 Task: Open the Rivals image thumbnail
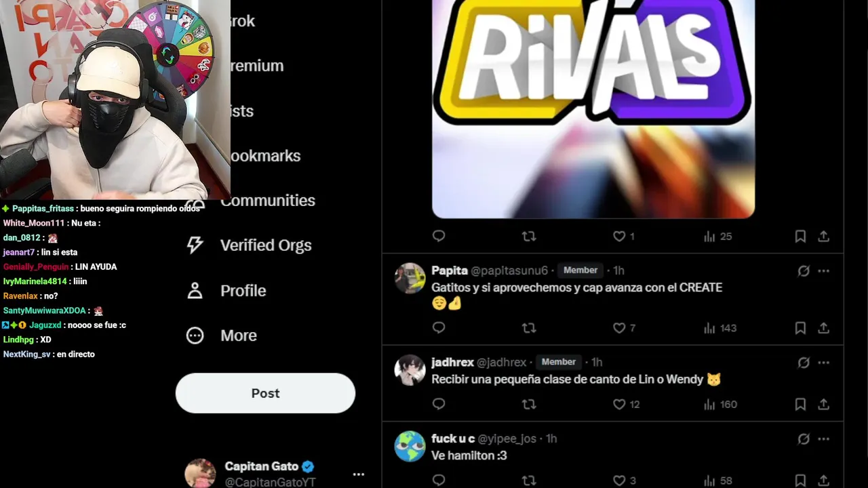tap(593, 108)
